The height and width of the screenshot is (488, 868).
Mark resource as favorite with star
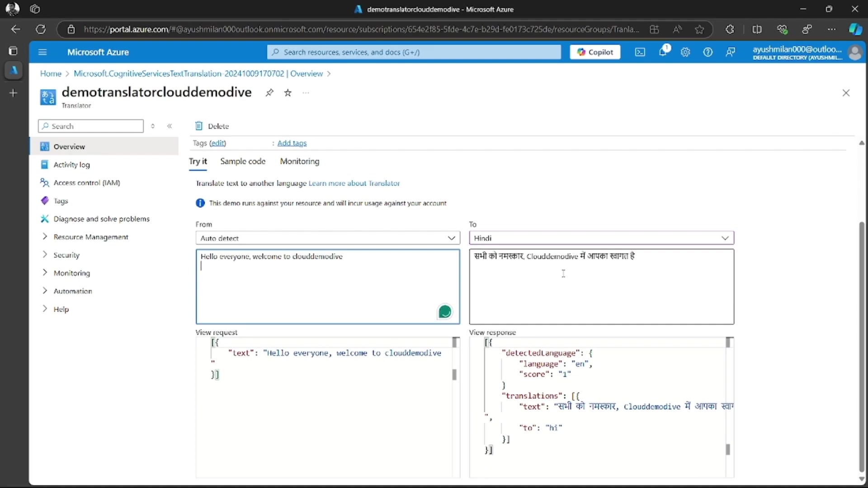pyautogui.click(x=288, y=93)
